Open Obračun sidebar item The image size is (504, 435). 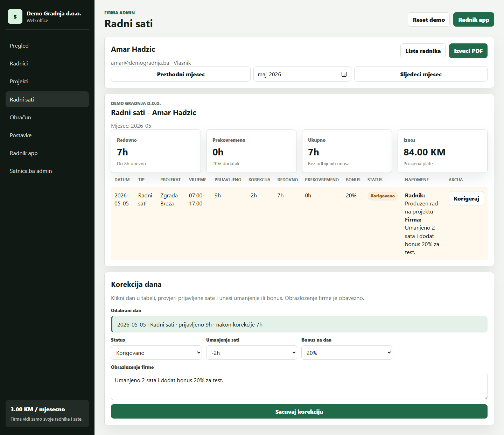47,117
